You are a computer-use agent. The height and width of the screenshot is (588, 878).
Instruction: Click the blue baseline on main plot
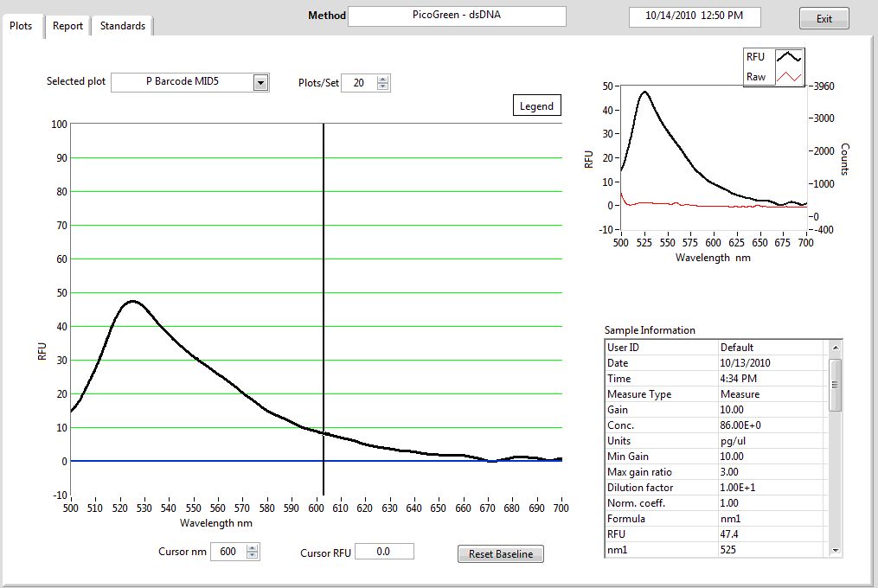tap(317, 461)
